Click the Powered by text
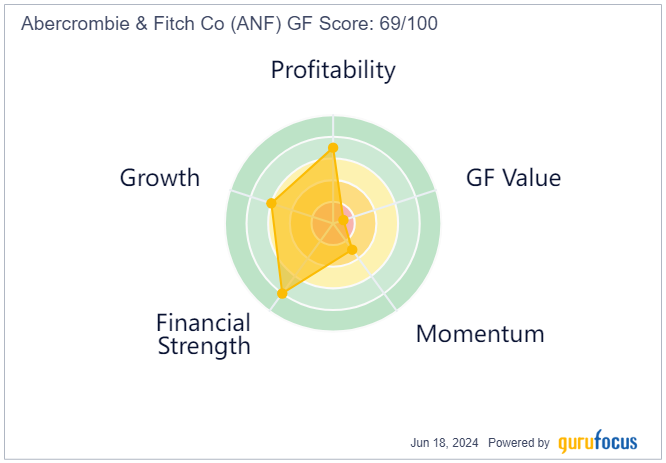The width and height of the screenshot is (666, 463). (519, 443)
